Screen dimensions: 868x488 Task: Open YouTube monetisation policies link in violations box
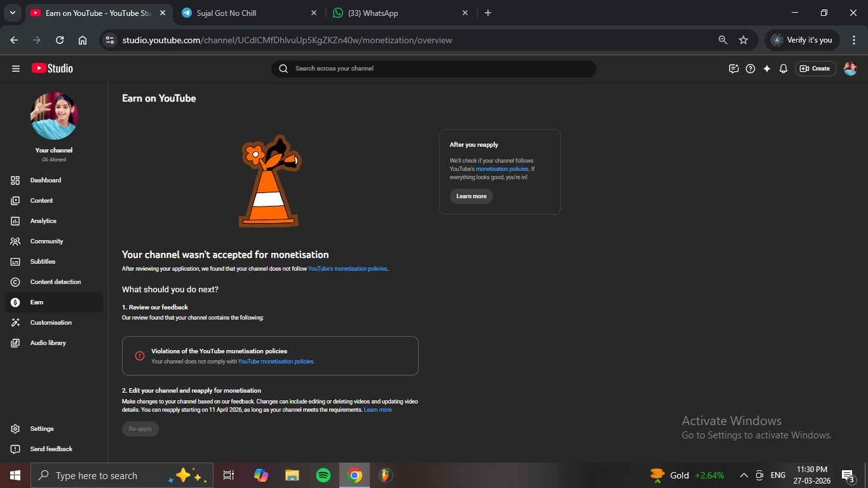[276, 362]
